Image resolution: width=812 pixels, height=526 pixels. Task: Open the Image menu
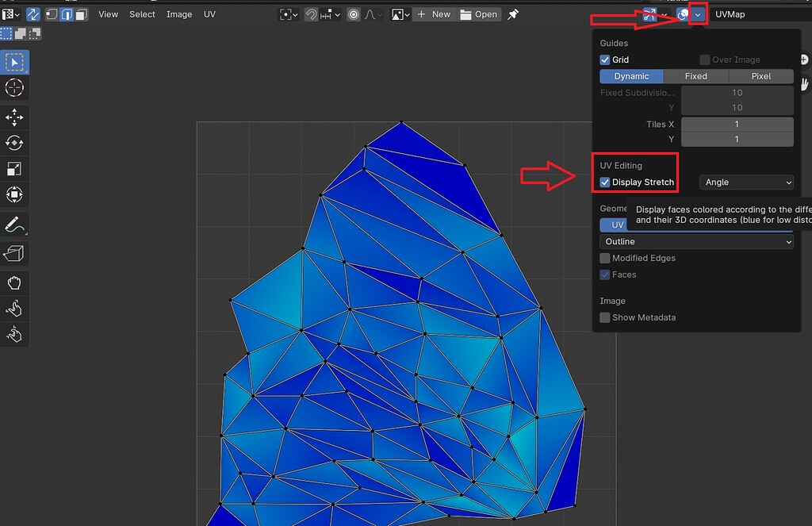pos(179,13)
